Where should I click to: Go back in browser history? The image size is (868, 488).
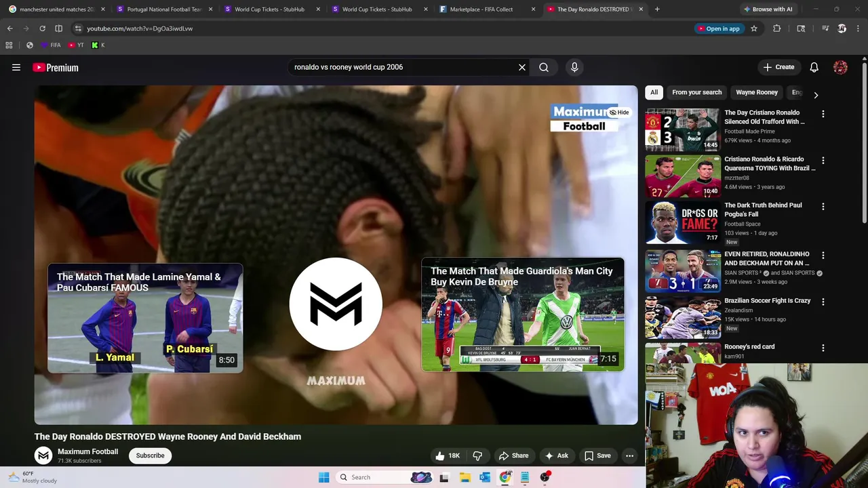[x=9, y=28]
